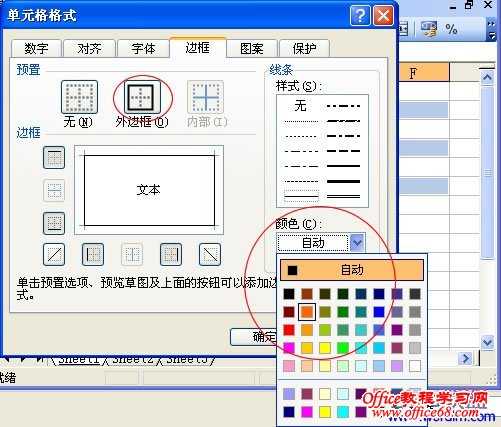Click the vertical scrollbar up arrow
This screenshot has width=501, height=427.
pyautogui.click(x=487, y=78)
